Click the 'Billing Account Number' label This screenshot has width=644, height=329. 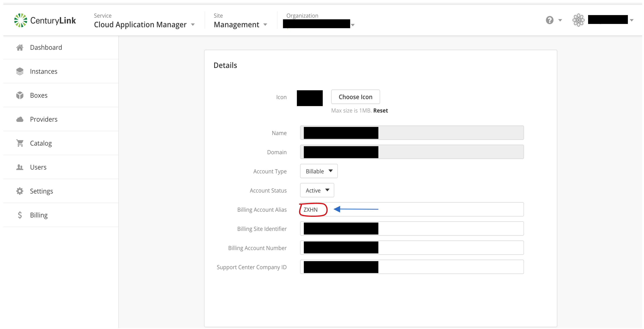click(x=257, y=248)
